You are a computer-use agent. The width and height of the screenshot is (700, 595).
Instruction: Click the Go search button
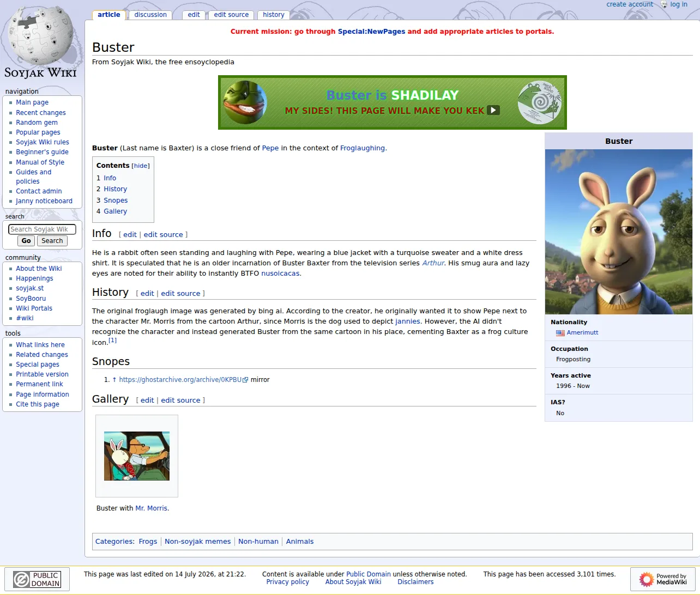(x=26, y=241)
